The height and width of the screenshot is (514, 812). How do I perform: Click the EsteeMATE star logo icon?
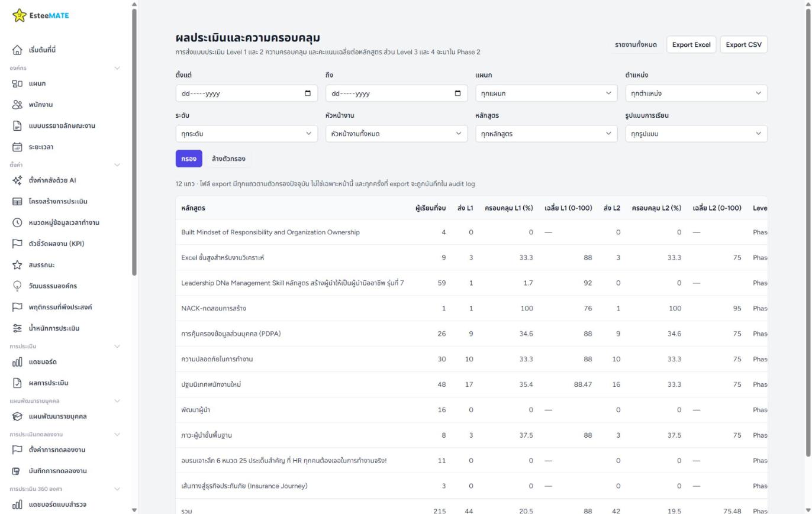click(x=20, y=15)
